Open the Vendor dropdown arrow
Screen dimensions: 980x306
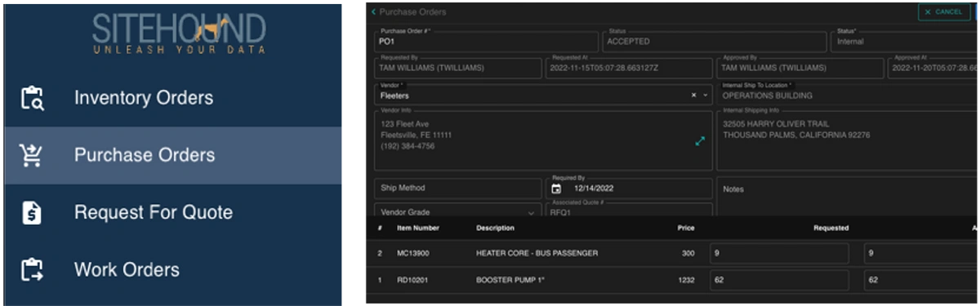pyautogui.click(x=706, y=95)
